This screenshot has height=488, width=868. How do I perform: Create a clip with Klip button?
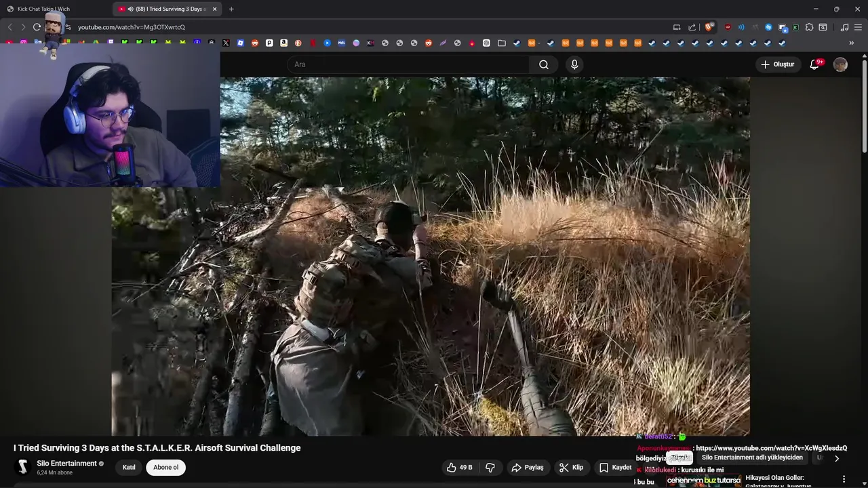[571, 467]
